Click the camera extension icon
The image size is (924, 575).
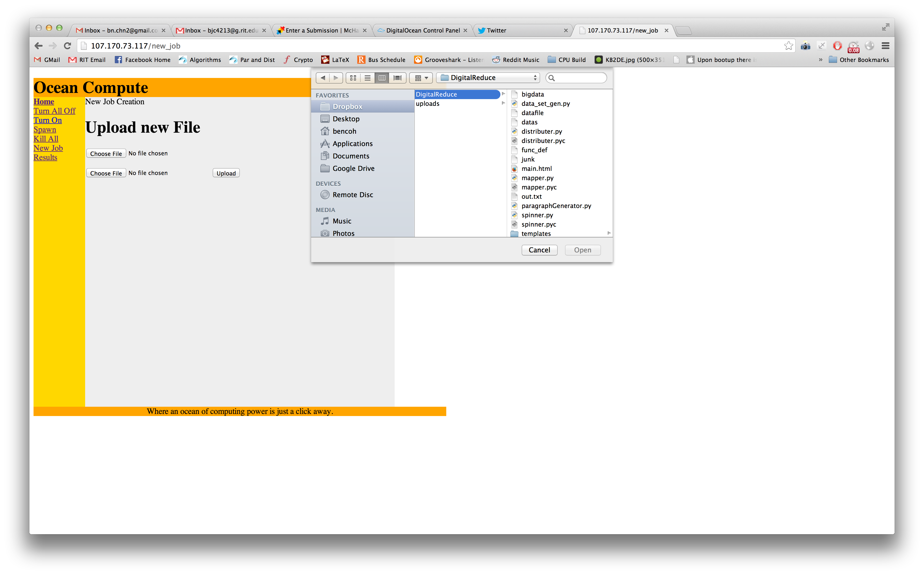(x=805, y=46)
